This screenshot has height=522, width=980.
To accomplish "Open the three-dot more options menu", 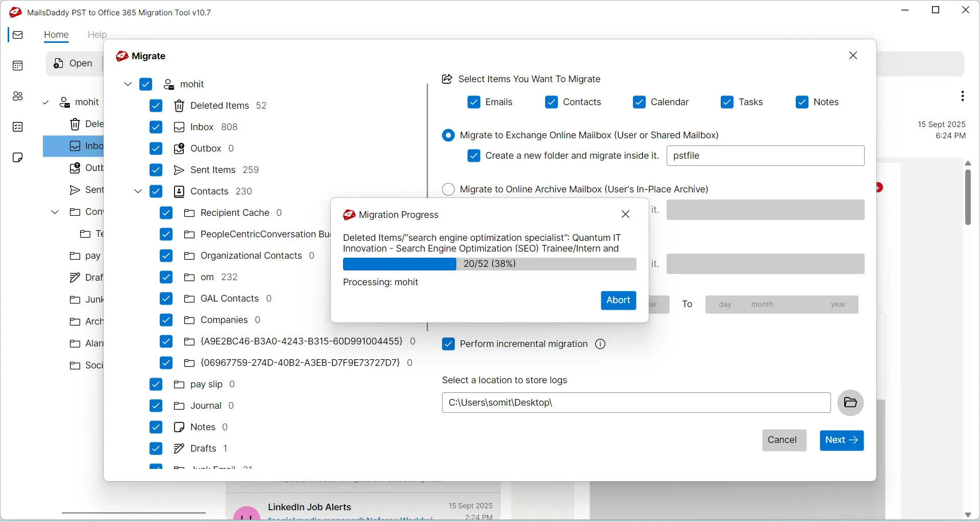I will pyautogui.click(x=962, y=96).
